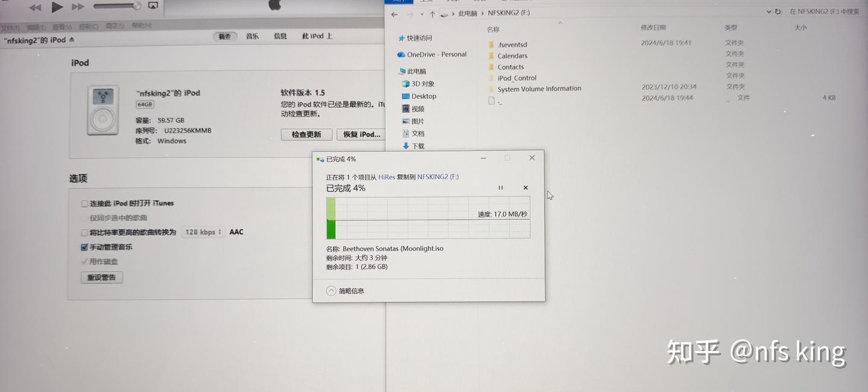This screenshot has width=868, height=392.
Task: Sort files by 名称 column header
Action: point(493,29)
